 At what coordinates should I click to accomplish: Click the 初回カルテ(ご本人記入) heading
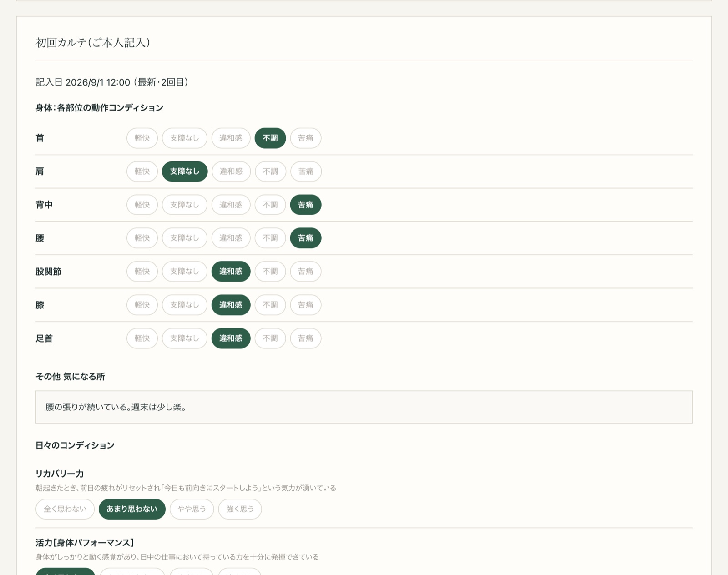click(x=93, y=43)
